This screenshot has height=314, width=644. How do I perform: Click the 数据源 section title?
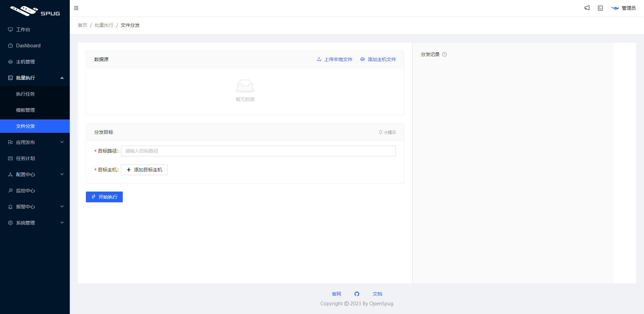101,59
